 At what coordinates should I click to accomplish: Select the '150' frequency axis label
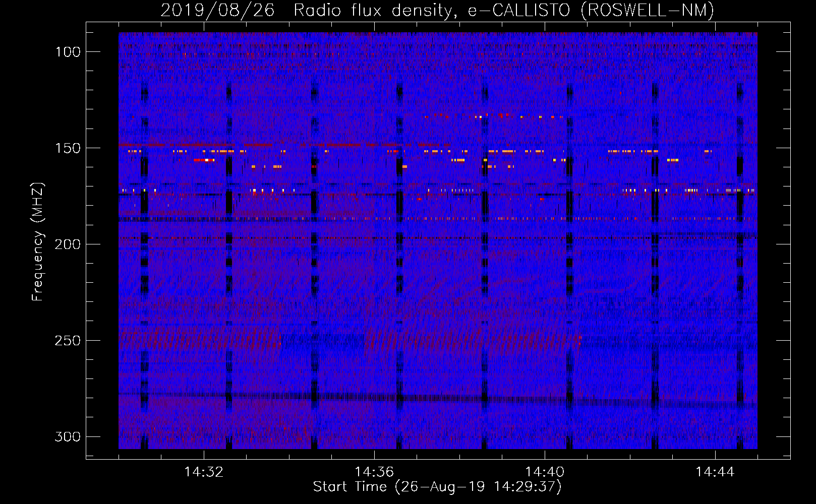68,148
